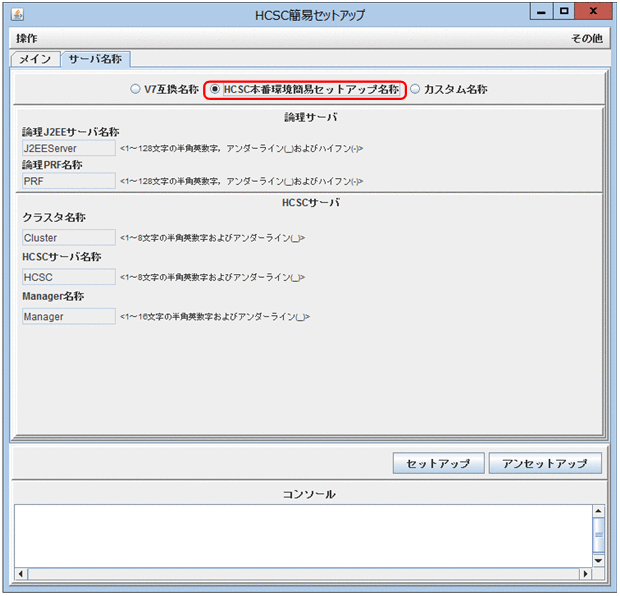Image resolution: width=620 pixels, height=596 pixels.
Task: Click the console scroll left arrow
Action: (21, 573)
